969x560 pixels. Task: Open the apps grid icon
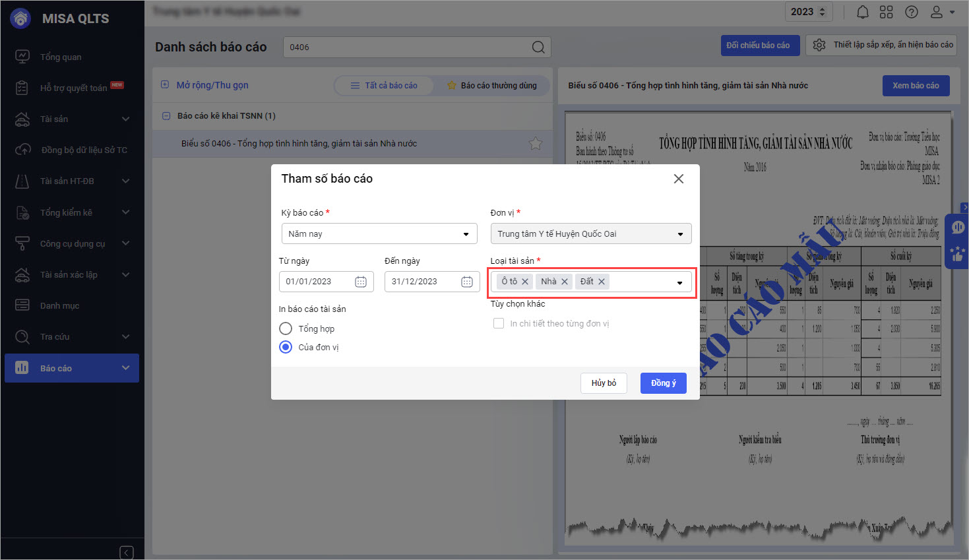(887, 12)
